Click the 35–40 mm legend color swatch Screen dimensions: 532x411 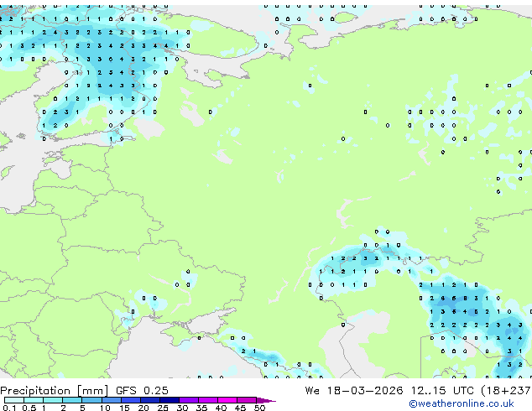coord(208,400)
